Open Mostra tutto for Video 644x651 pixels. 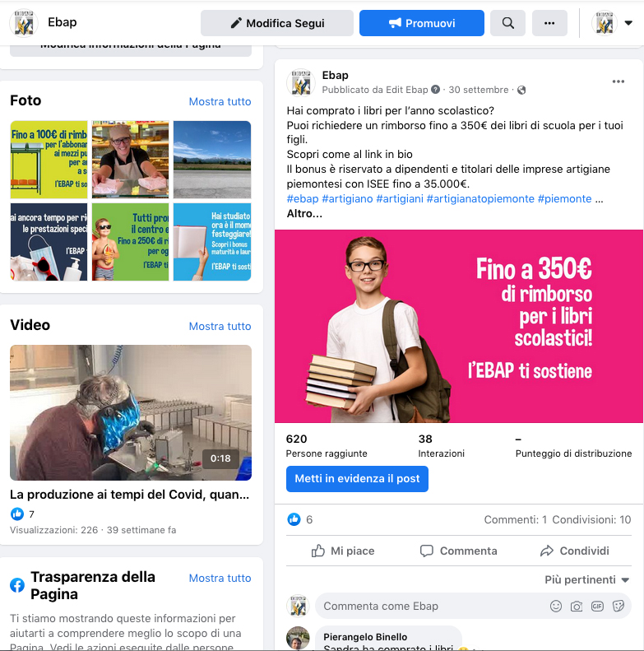[220, 326]
